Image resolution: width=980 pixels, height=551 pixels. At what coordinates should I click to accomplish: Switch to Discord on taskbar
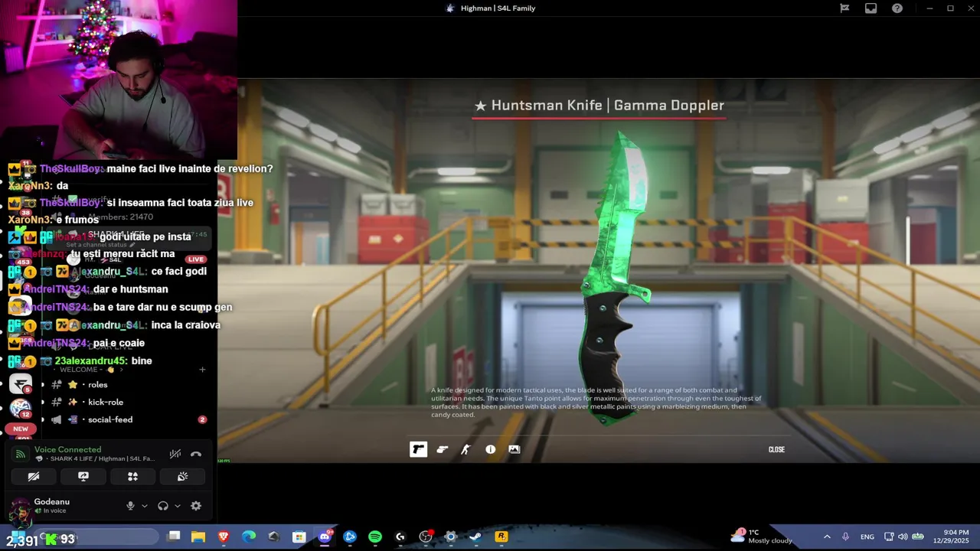click(x=325, y=537)
